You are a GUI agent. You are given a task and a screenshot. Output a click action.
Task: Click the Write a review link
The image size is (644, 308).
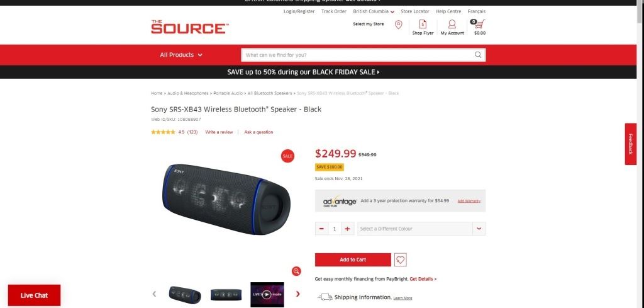[x=219, y=132]
